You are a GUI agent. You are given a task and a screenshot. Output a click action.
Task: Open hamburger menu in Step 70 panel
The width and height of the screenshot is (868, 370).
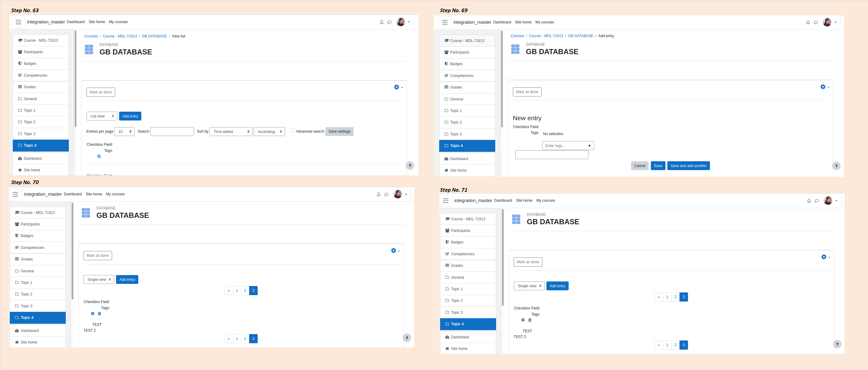click(x=16, y=194)
